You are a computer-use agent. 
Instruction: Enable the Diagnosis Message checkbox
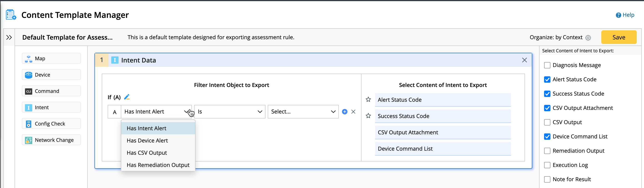click(547, 65)
